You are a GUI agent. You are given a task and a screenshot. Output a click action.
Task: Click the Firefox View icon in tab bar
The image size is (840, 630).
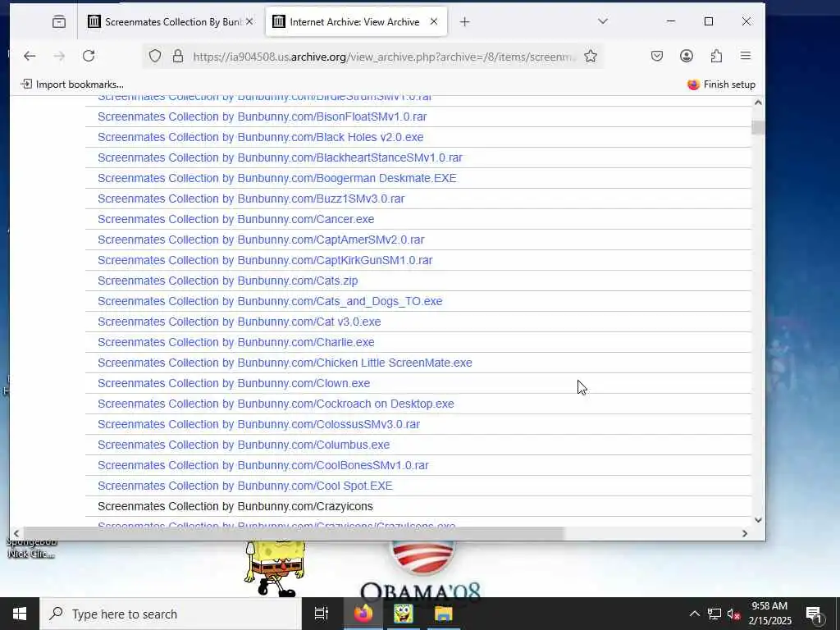tap(59, 22)
